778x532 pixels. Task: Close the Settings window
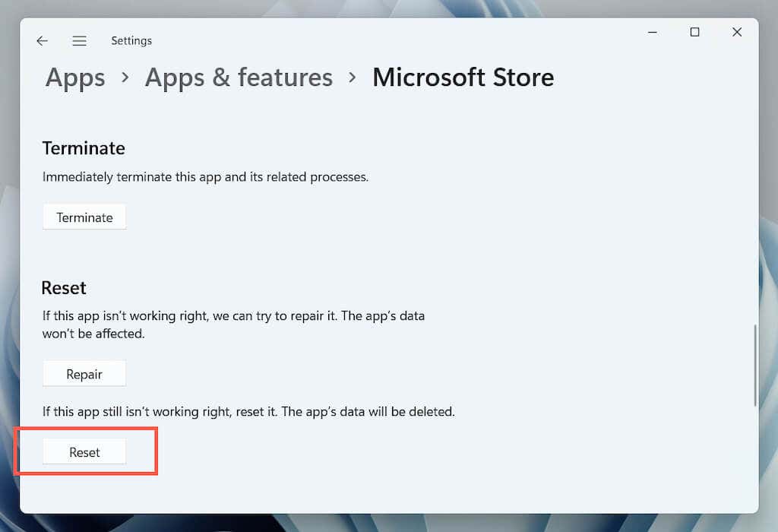737,32
